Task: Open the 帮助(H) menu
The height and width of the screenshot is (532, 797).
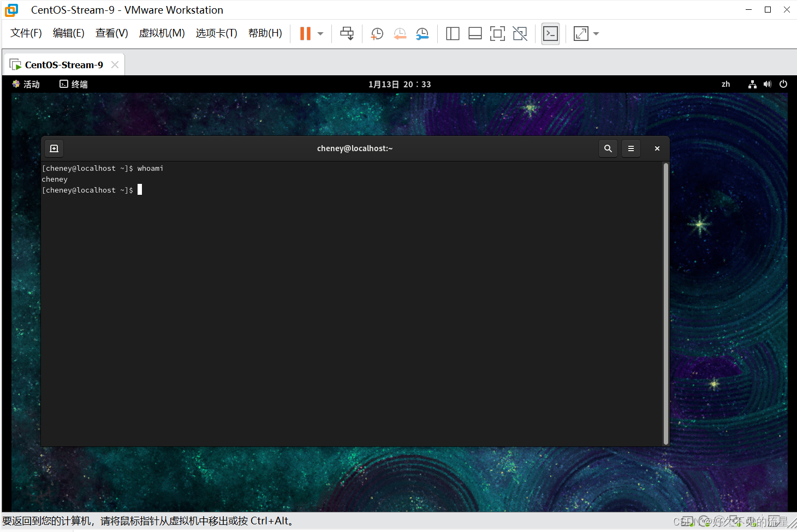Action: tap(265, 33)
